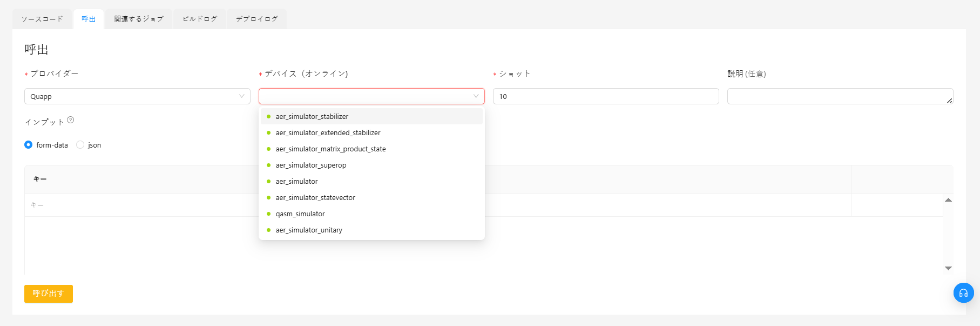
Task: Open the ビルドログ tab
Action: click(x=199, y=19)
